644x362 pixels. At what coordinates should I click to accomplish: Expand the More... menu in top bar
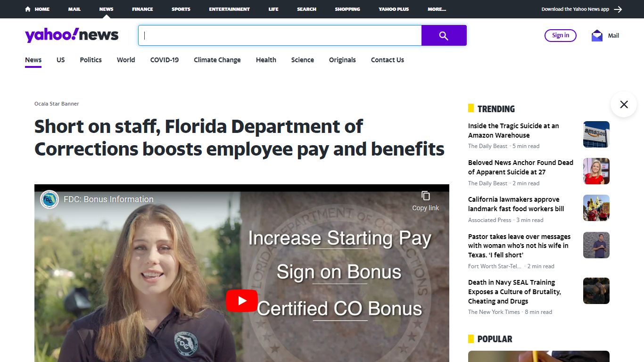coord(437,9)
